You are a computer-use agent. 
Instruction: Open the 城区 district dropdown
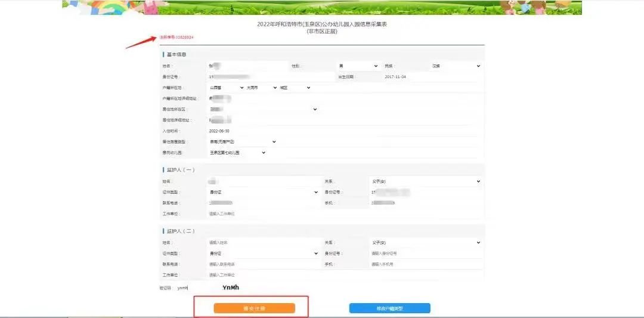pyautogui.click(x=295, y=88)
